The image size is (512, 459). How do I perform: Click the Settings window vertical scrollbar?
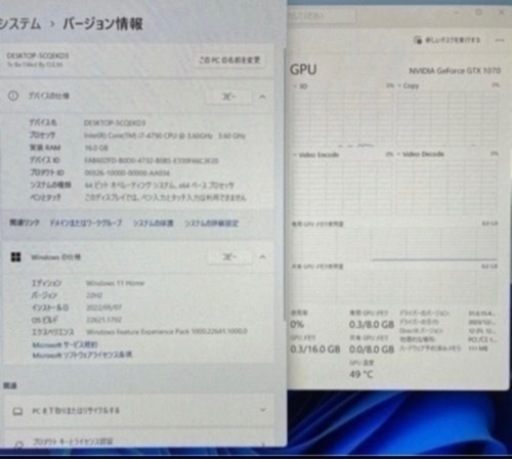click(x=285, y=183)
